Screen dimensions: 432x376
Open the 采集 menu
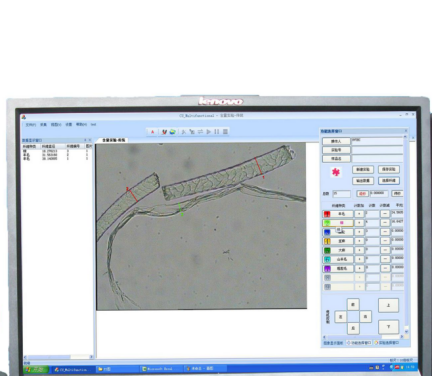43,124
